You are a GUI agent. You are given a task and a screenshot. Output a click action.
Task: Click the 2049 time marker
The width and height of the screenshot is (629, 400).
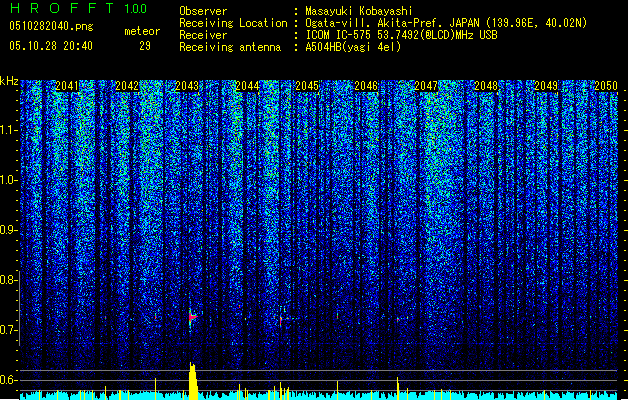coord(546,86)
